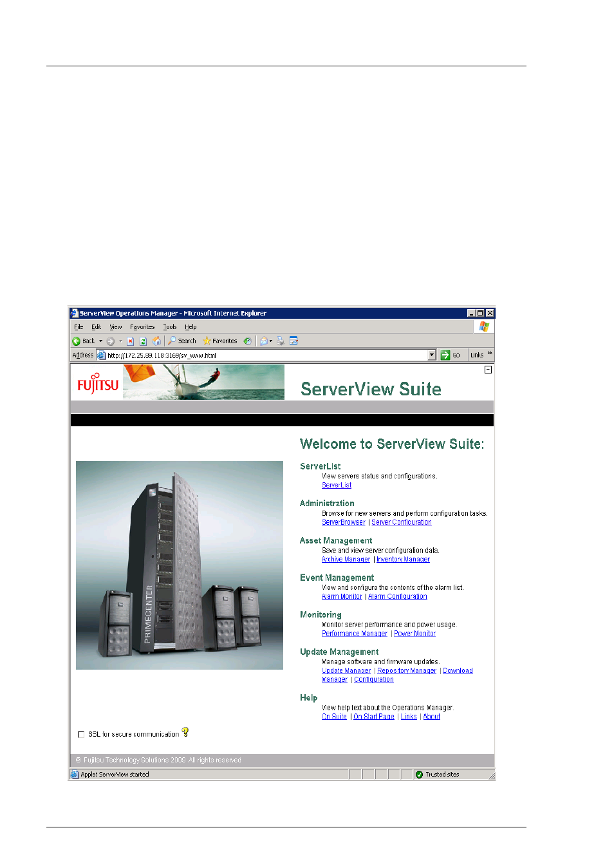Image resolution: width=614 pixels, height=868 pixels.
Task: Open the Repository Manager link
Action: coord(407,670)
